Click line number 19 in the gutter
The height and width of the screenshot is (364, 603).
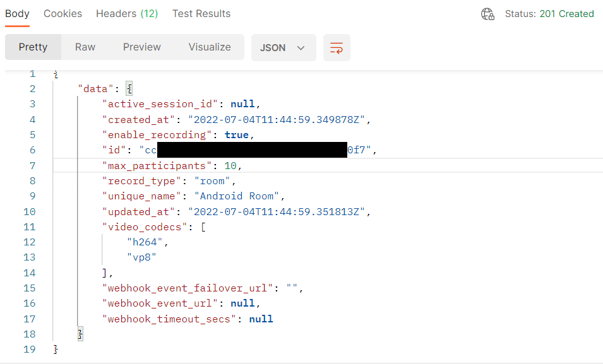tap(29, 349)
